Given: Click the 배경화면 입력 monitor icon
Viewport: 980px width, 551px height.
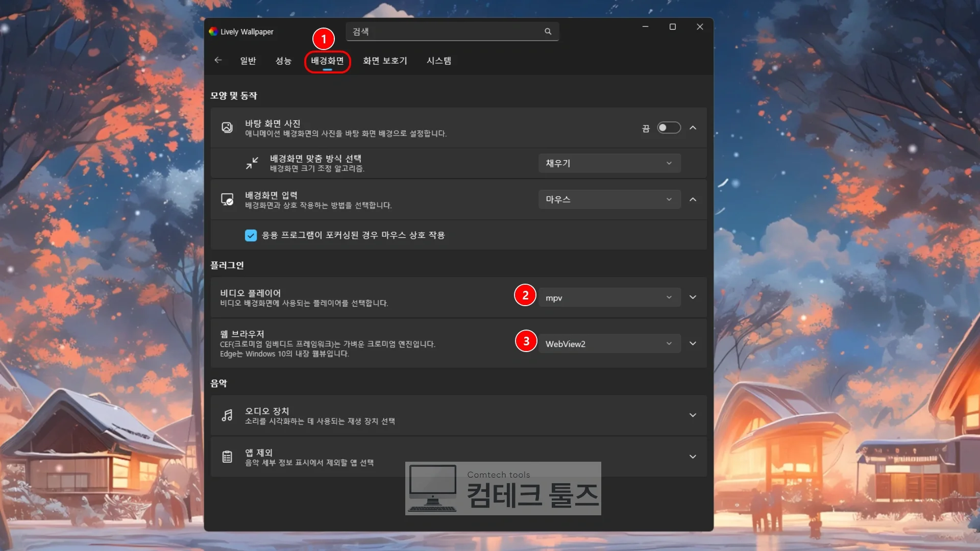Looking at the screenshot, I should tap(227, 199).
